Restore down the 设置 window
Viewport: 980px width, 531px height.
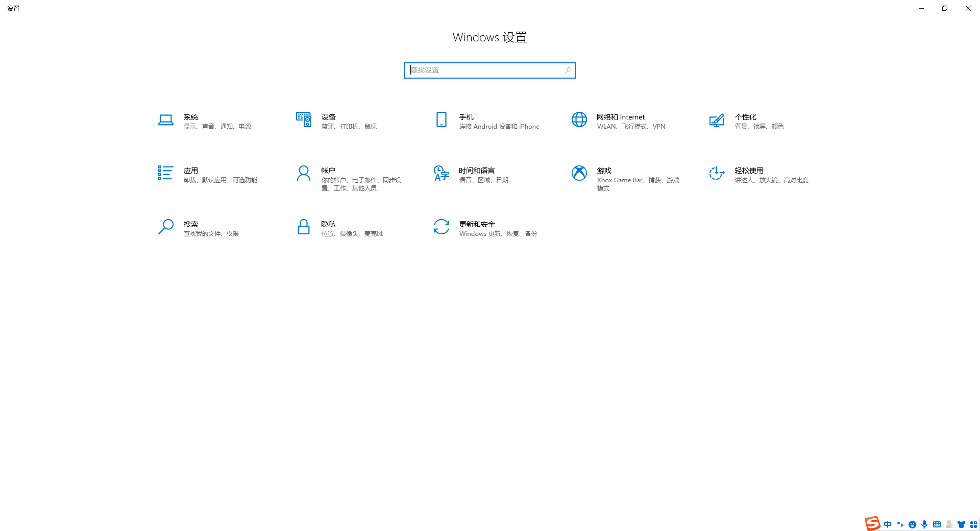coord(945,8)
